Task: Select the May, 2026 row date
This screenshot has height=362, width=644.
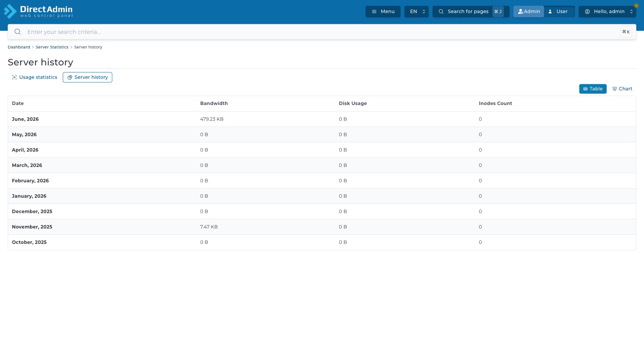Action: coord(24,135)
